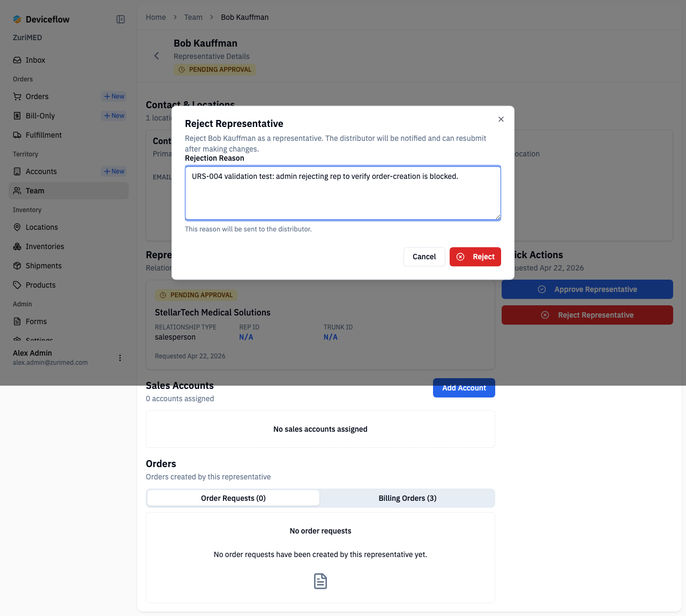Click the document icon under No order requests
The image size is (686, 616).
click(320, 581)
